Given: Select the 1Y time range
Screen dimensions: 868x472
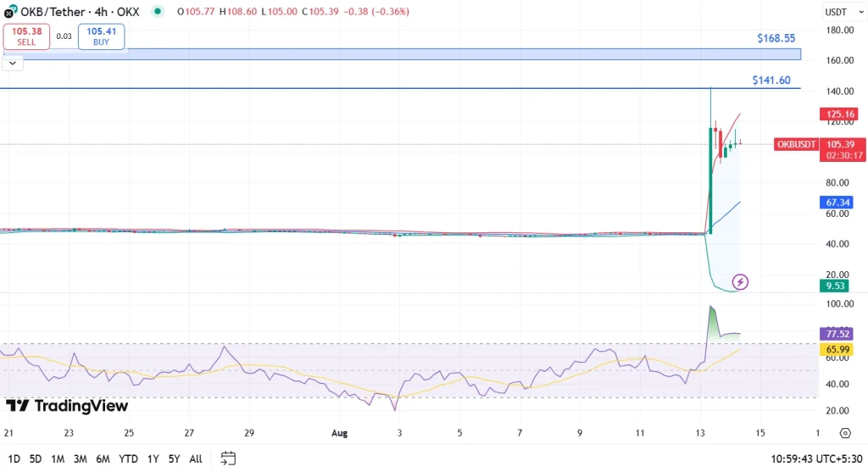Looking at the screenshot, I should click(x=153, y=458).
